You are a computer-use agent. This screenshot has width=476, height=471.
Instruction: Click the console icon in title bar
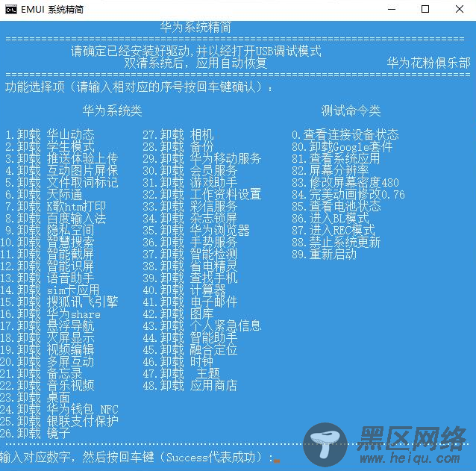(x=11, y=10)
